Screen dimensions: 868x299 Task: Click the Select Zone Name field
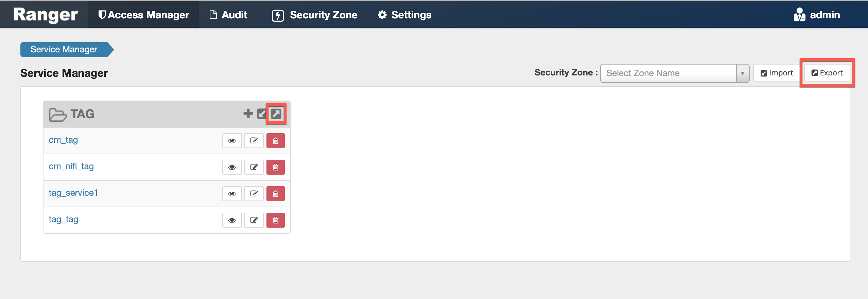668,73
